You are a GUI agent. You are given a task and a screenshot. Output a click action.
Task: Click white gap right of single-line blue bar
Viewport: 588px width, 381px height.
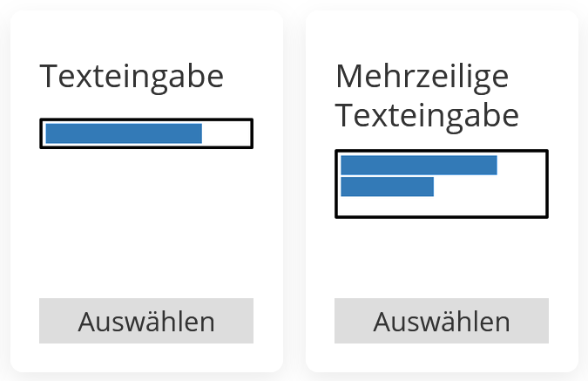[226, 133]
